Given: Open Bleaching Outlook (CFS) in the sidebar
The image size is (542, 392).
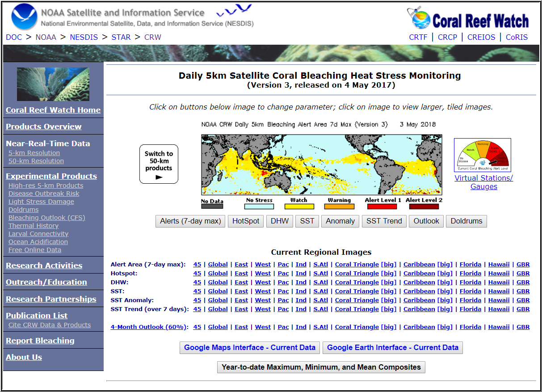Looking at the screenshot, I should coord(46,218).
